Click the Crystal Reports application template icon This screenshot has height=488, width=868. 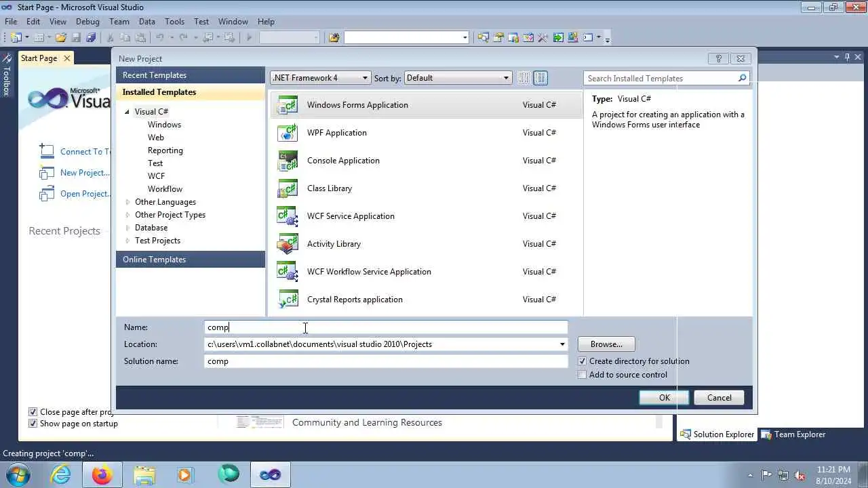pyautogui.click(x=288, y=300)
